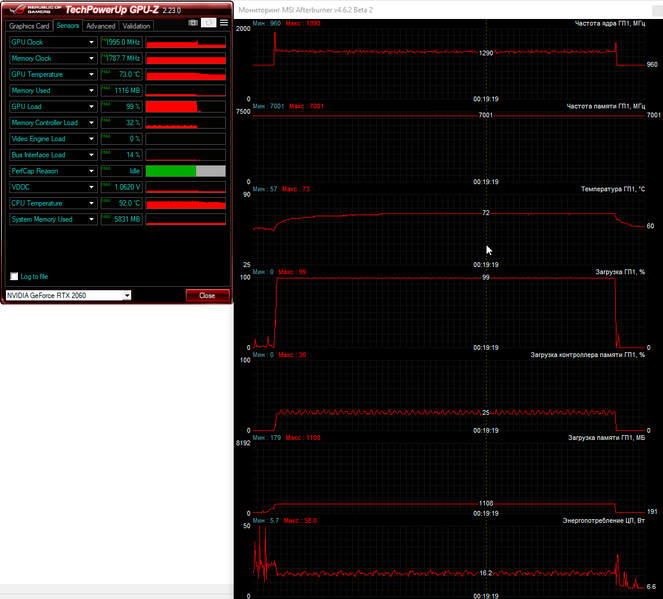Click the refresh icon next to the camera
Viewport: 663px width, 599px height.
click(x=208, y=23)
